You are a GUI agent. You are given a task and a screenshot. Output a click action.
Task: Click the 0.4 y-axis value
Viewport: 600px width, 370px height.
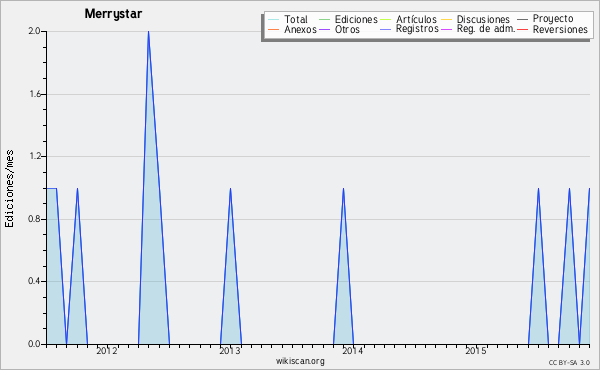[x=34, y=281]
